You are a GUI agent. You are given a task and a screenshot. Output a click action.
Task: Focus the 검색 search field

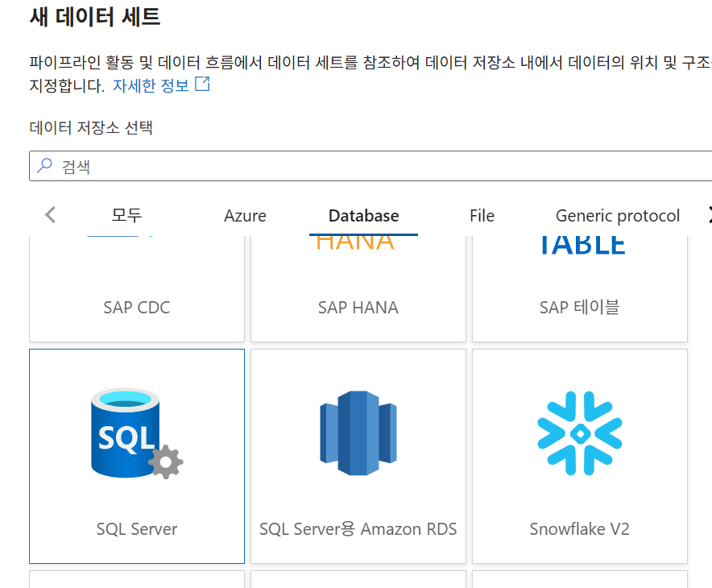pyautogui.click(x=372, y=166)
